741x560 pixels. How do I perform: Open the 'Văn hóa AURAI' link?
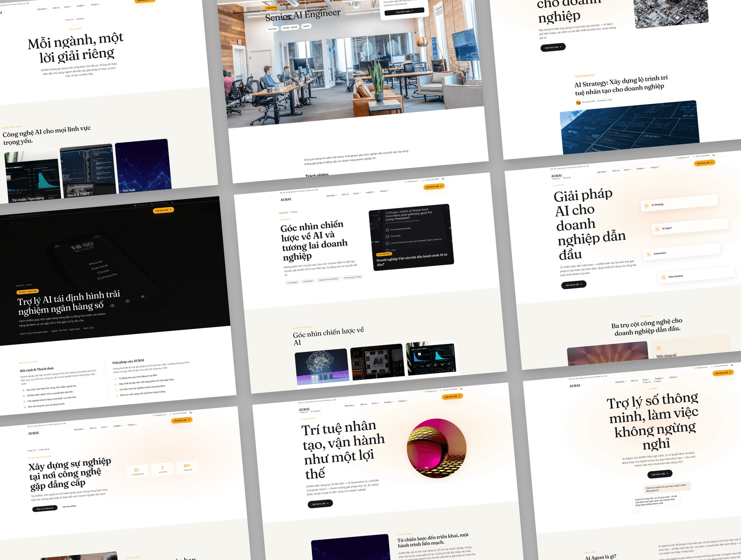point(69,506)
